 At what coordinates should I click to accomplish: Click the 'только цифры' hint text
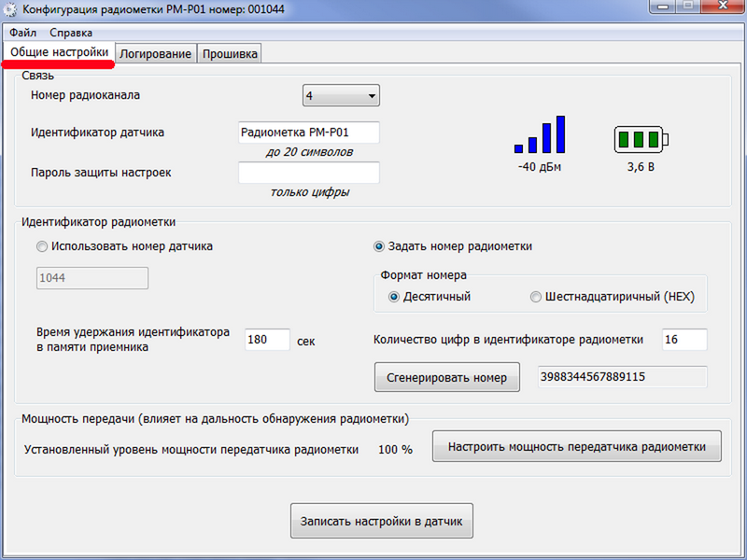tap(310, 192)
